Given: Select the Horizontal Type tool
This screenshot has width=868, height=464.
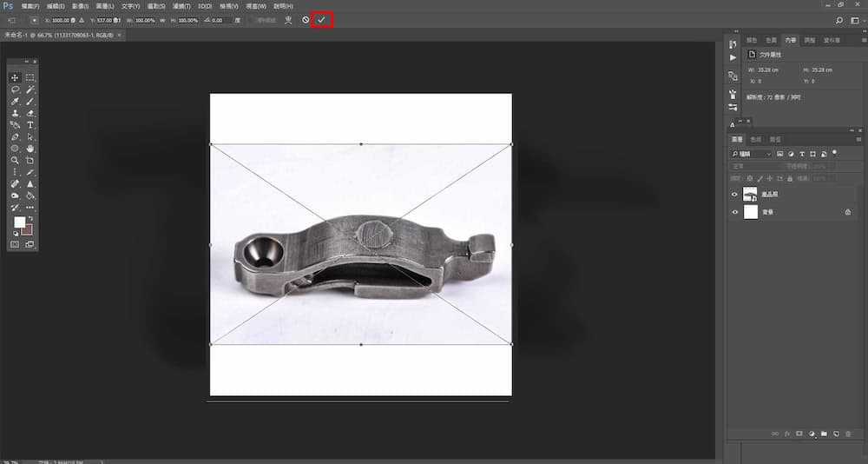Looking at the screenshot, I should [x=30, y=125].
